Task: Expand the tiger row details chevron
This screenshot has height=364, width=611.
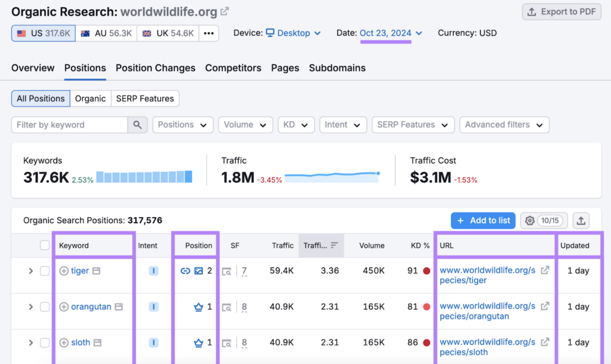Action: [x=31, y=271]
